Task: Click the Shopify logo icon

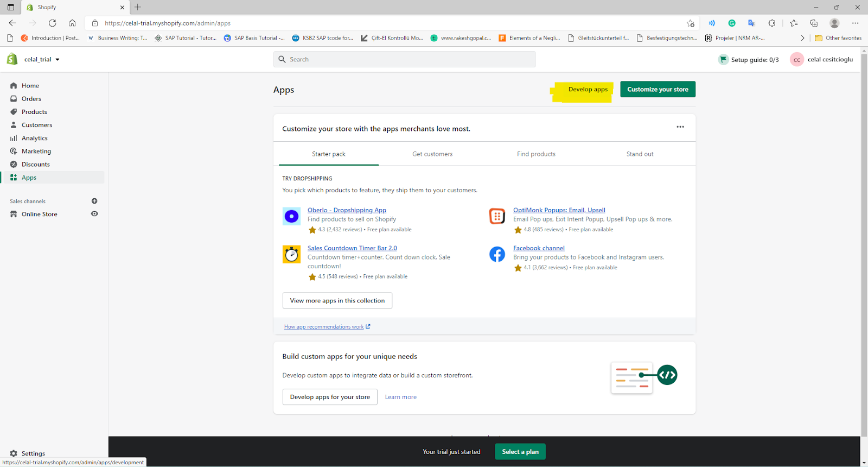Action: (12, 59)
